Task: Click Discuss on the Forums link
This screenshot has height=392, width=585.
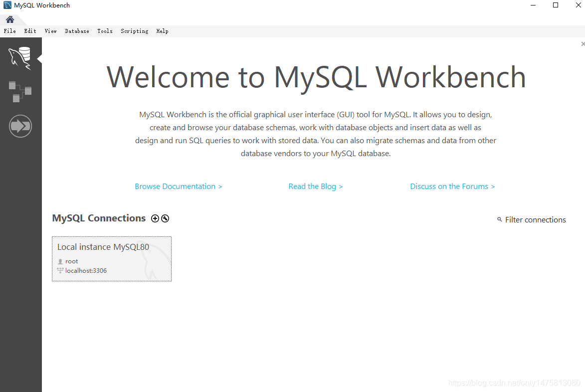Action: (452, 187)
